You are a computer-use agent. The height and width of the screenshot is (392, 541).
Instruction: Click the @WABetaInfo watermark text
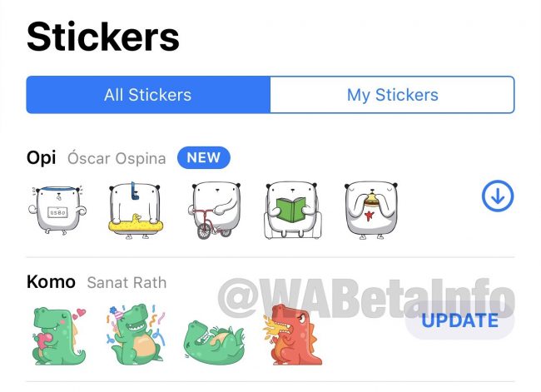366,297
